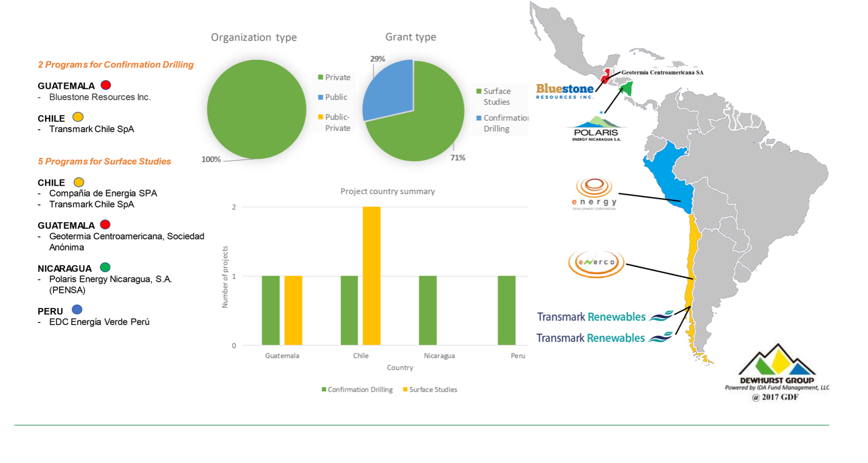Click the green bar above the Peru label
This screenshot has width=868, height=463.
(x=507, y=311)
